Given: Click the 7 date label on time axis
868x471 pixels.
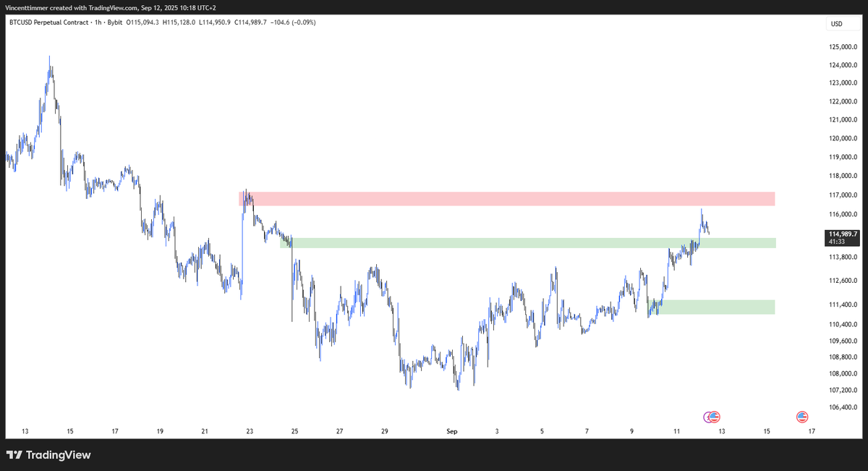Looking at the screenshot, I should click(587, 432).
